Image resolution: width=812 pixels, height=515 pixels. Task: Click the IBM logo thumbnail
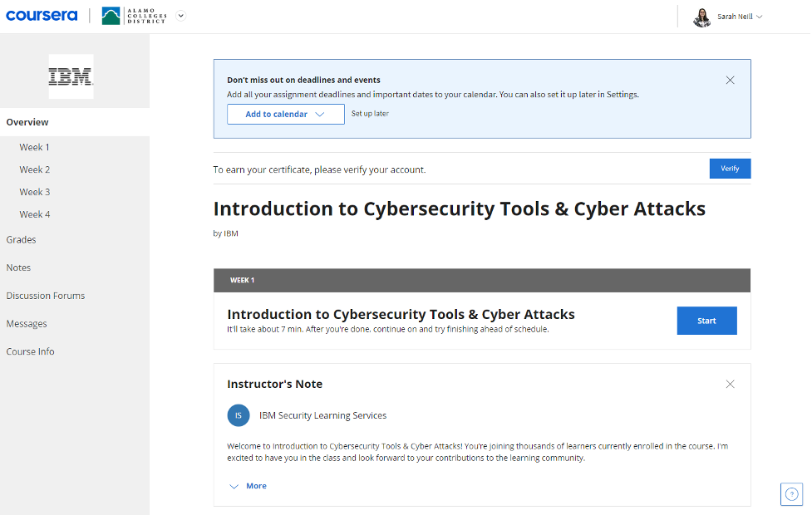pyautogui.click(x=71, y=76)
